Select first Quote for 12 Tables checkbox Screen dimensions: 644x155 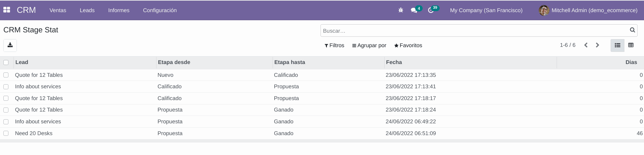(x=6, y=75)
